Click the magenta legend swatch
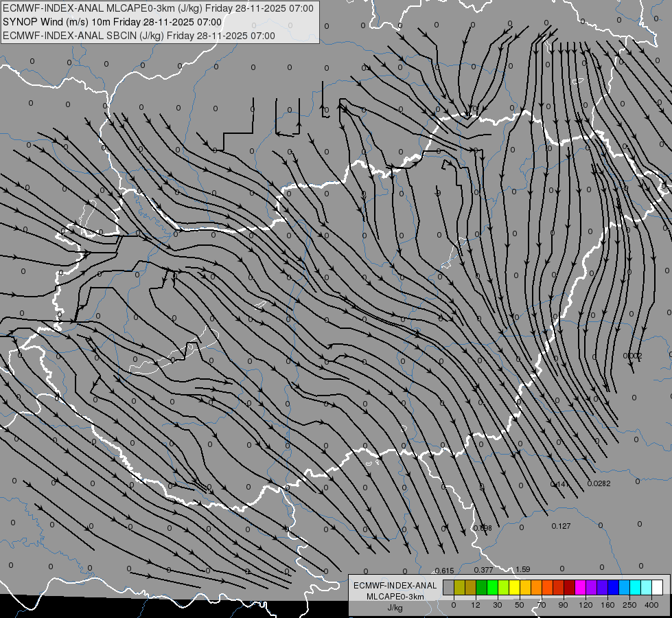 point(580,587)
